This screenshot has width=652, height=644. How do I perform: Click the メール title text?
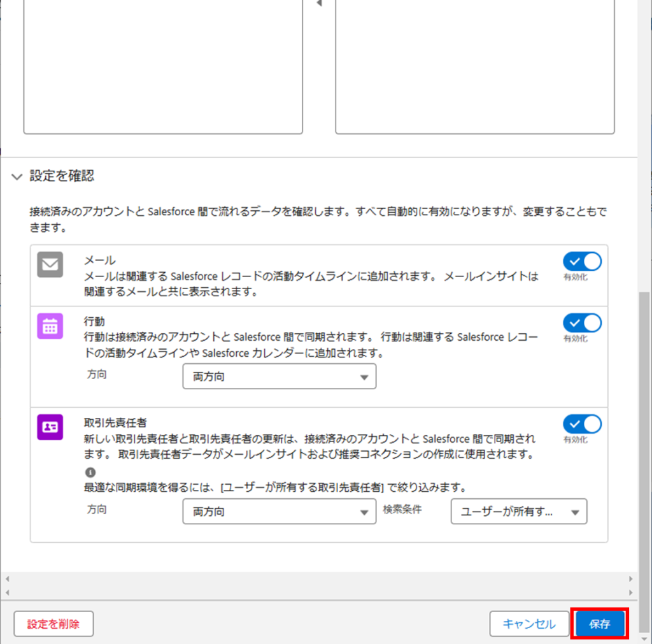(100, 261)
